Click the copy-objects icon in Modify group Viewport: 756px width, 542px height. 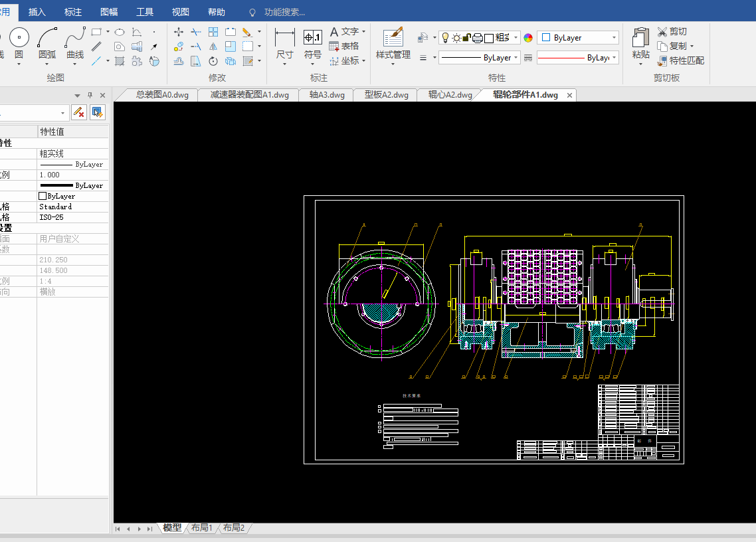179,46
